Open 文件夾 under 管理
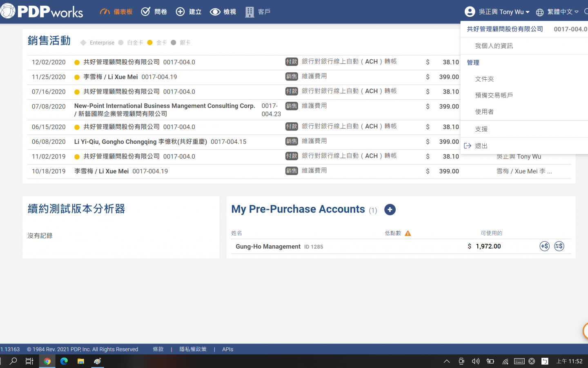The height and width of the screenshot is (368, 588). [484, 79]
